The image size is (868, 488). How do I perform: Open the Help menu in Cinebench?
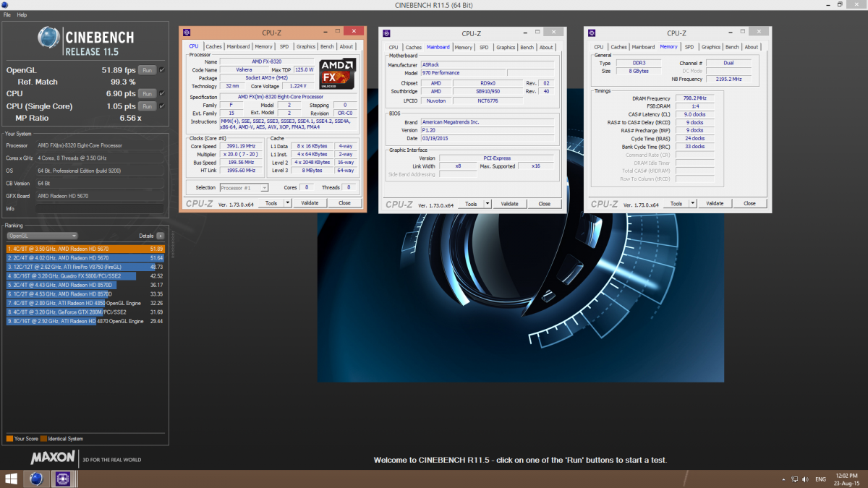coord(22,14)
